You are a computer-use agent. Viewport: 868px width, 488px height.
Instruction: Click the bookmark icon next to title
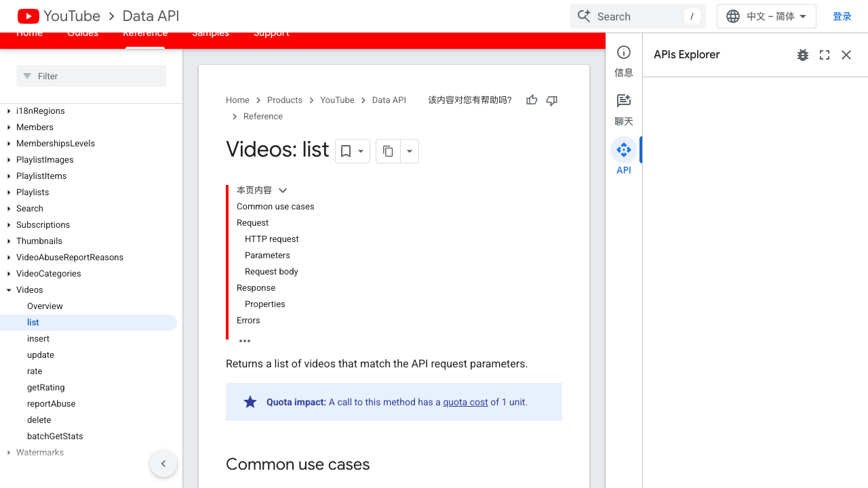click(346, 151)
